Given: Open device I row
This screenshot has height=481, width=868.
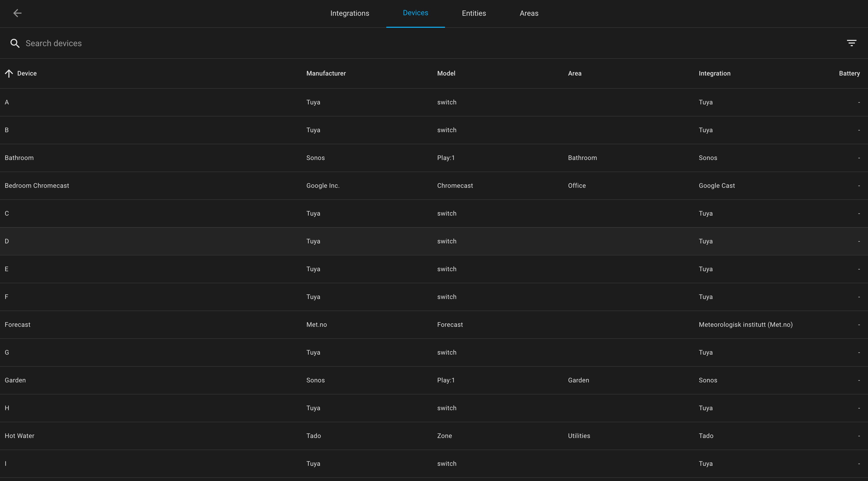Looking at the screenshot, I should 434,463.
